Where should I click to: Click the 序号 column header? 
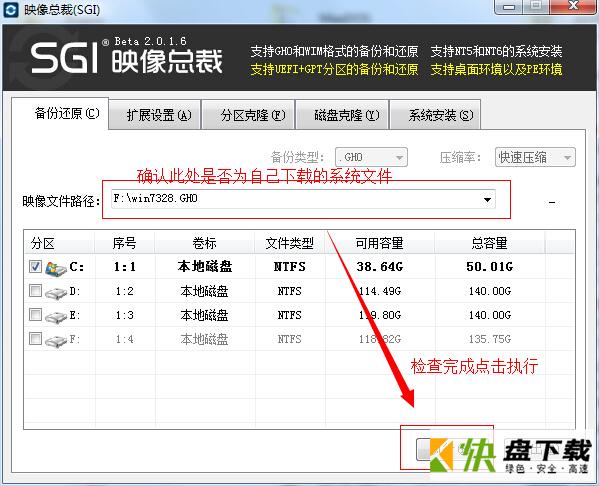pos(125,243)
